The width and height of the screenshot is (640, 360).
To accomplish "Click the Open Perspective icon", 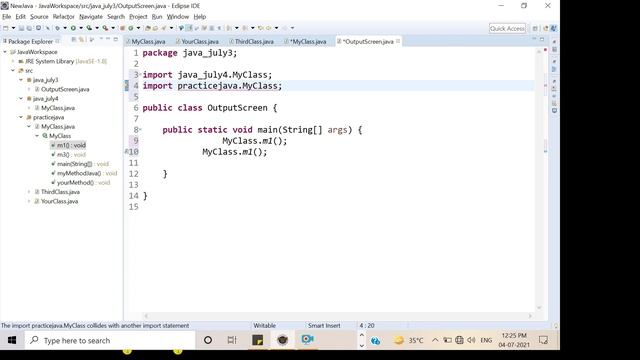I will pyautogui.click(x=535, y=28).
